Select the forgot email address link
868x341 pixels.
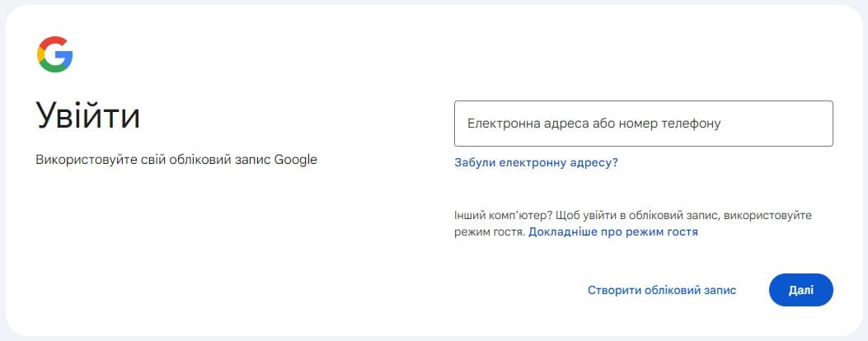(536, 163)
